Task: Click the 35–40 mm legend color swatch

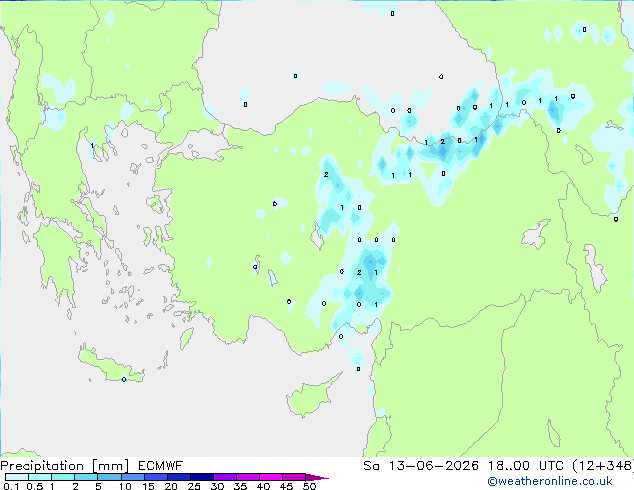Action: (248, 477)
